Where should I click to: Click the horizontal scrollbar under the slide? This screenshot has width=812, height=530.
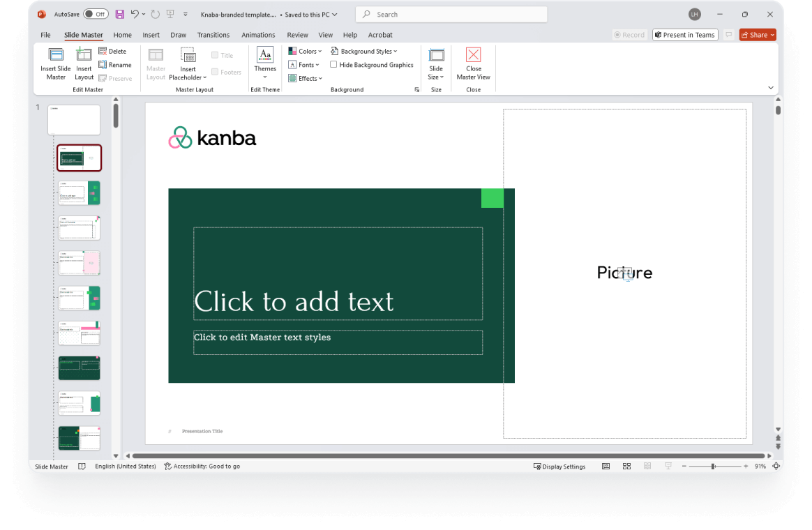click(x=449, y=456)
